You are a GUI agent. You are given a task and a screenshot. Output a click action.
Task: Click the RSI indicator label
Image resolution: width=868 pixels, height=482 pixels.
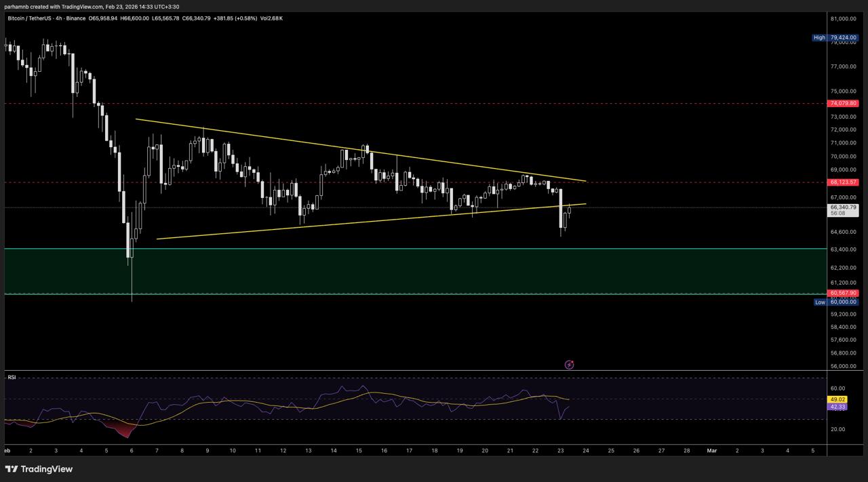click(12, 377)
